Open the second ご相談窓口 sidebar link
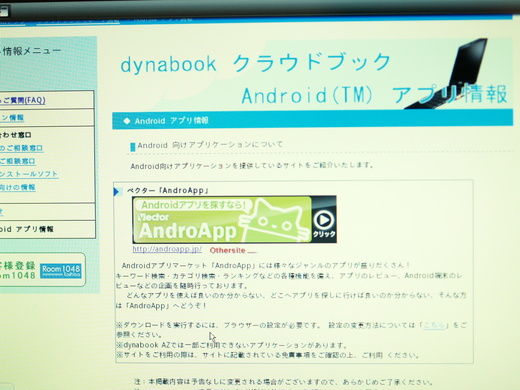Viewport: 520px width, 390px height. [x=18, y=161]
